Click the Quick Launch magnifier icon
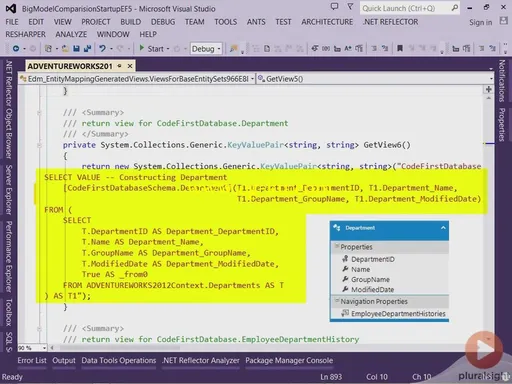This screenshot has width=512, height=384. tap(455, 8)
